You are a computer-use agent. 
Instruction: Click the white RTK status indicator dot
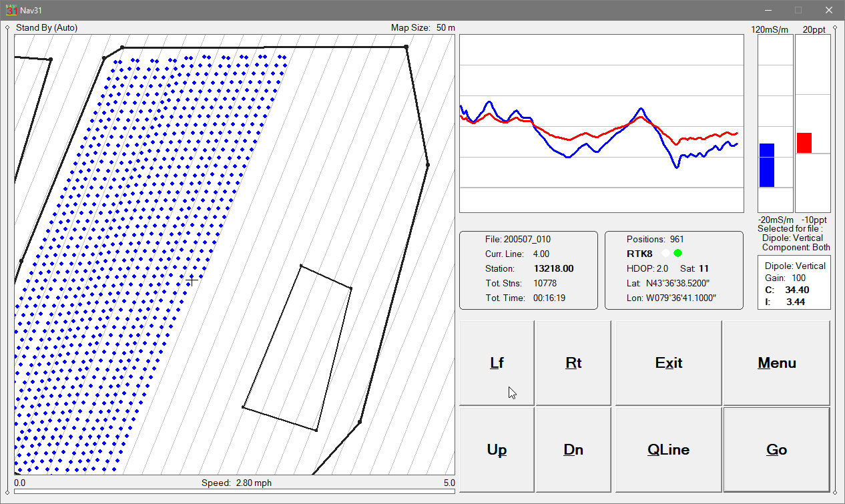[665, 253]
